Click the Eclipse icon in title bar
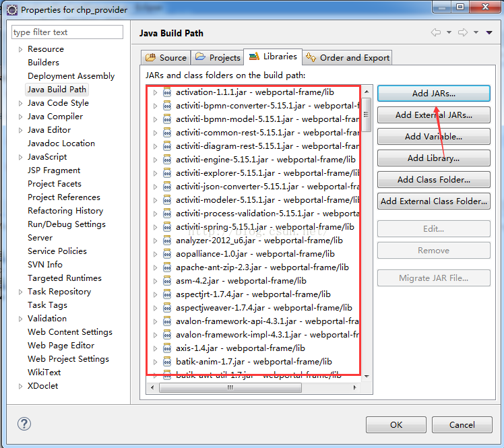The image size is (504, 448). (x=12, y=10)
